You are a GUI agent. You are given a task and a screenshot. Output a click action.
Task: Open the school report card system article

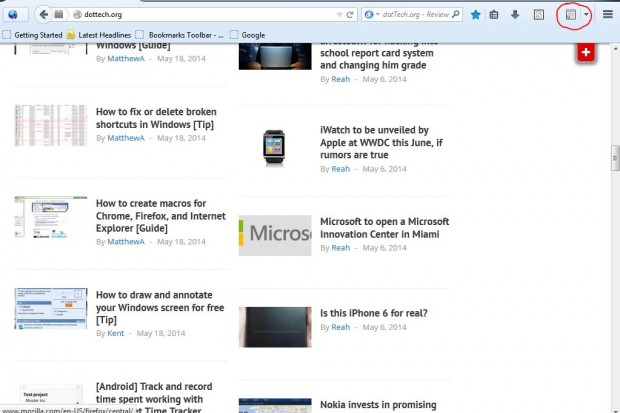click(379, 55)
